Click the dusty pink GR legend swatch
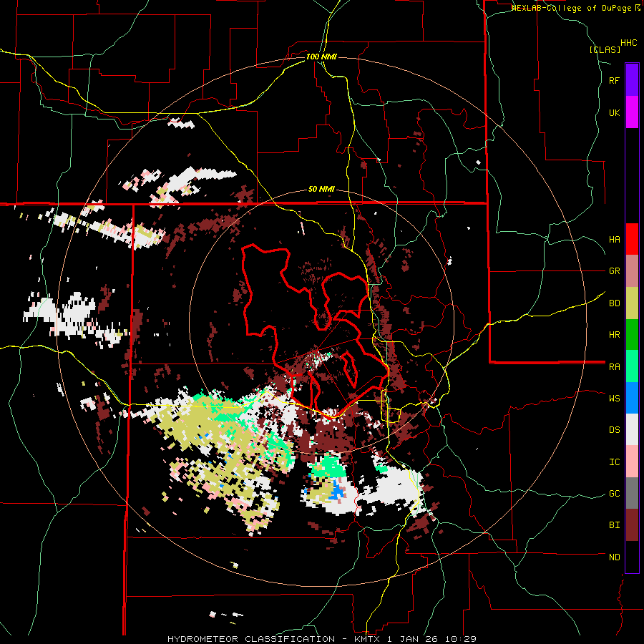The height and width of the screenshot is (644, 644). (632, 271)
